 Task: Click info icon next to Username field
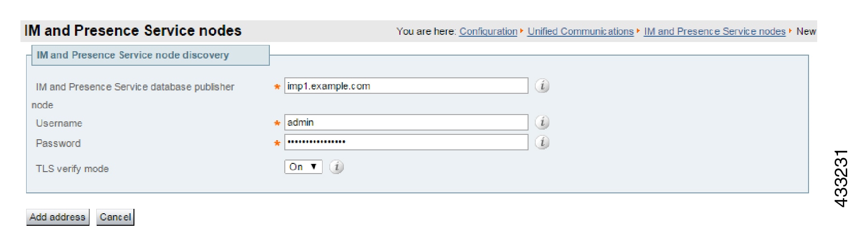(542, 122)
